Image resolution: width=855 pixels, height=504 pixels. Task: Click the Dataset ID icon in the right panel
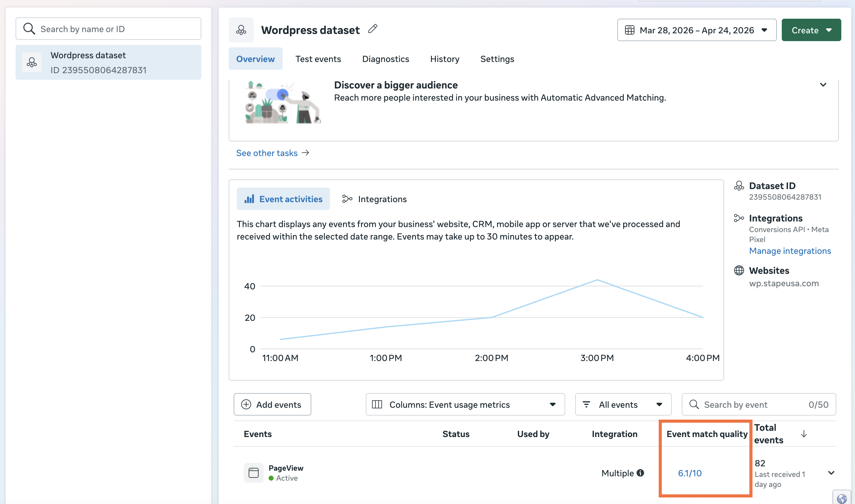[x=739, y=186]
